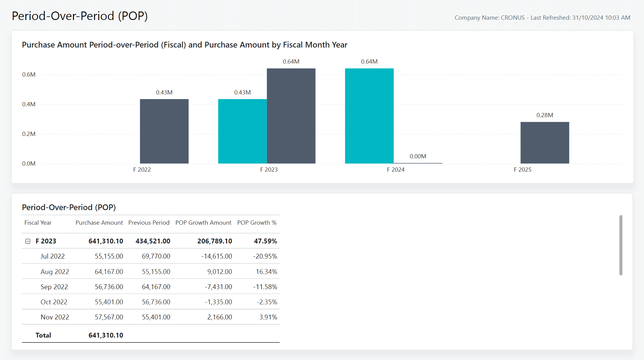
Task: Sort by Previous Period column header
Action: 149,223
